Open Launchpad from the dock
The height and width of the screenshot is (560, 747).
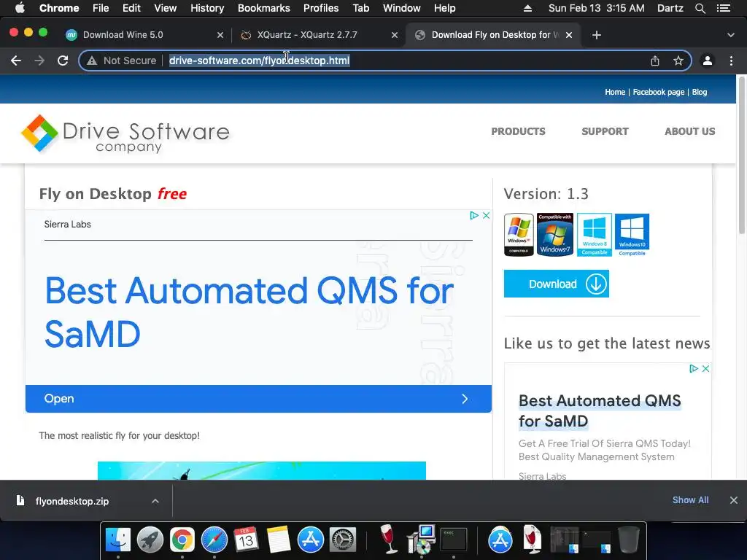pos(150,540)
